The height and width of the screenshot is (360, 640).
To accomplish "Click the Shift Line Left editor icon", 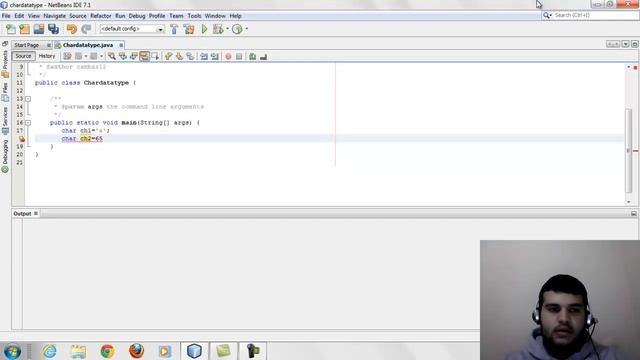I will [204, 56].
